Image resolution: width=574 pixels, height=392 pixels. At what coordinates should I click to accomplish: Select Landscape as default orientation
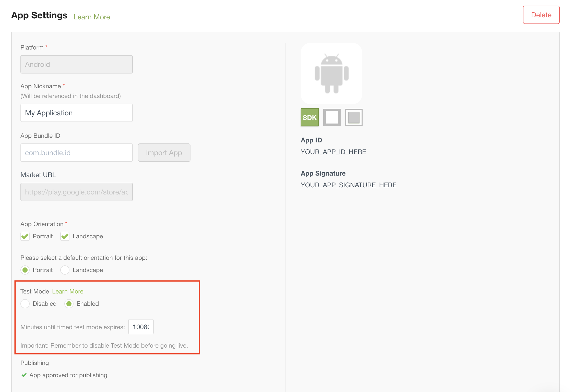pyautogui.click(x=65, y=270)
